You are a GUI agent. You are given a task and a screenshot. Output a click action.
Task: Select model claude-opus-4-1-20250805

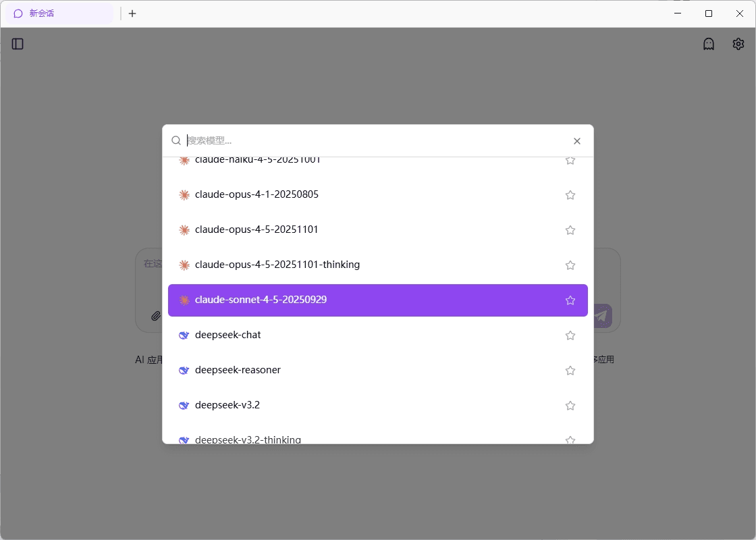[377, 195]
